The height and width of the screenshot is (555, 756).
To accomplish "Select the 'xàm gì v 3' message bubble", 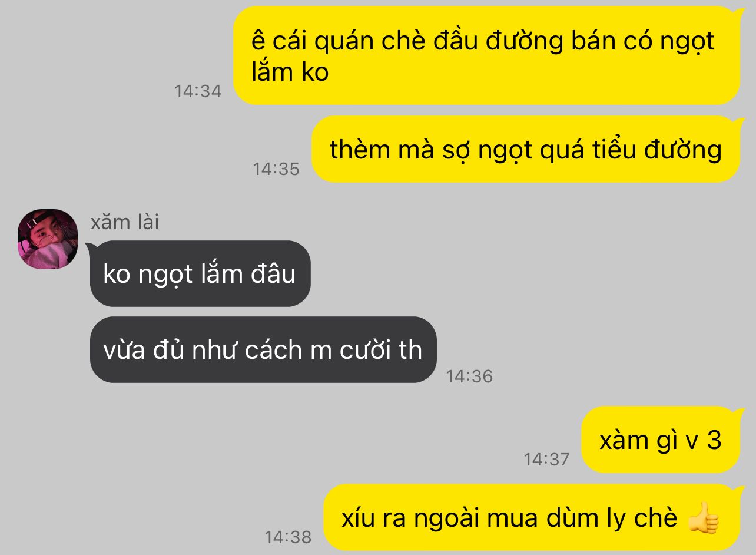I will [661, 440].
